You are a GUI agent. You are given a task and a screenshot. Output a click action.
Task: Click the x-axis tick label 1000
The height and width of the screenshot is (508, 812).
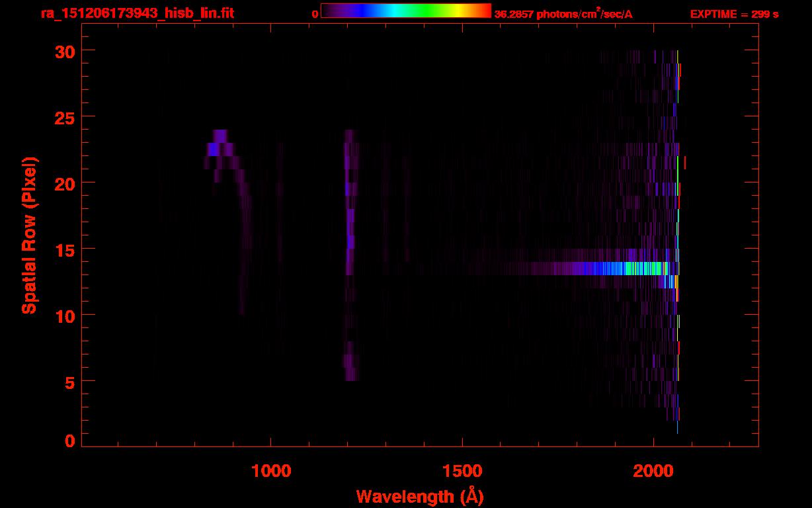(271, 470)
